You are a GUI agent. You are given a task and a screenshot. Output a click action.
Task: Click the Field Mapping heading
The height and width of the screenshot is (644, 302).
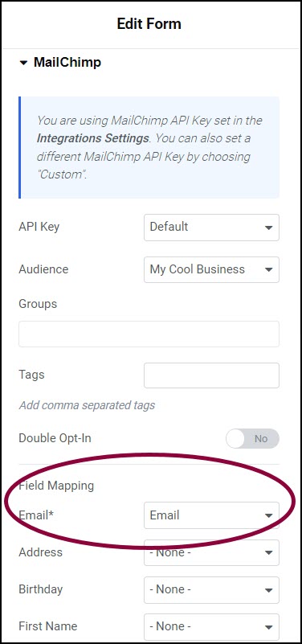coord(56,486)
